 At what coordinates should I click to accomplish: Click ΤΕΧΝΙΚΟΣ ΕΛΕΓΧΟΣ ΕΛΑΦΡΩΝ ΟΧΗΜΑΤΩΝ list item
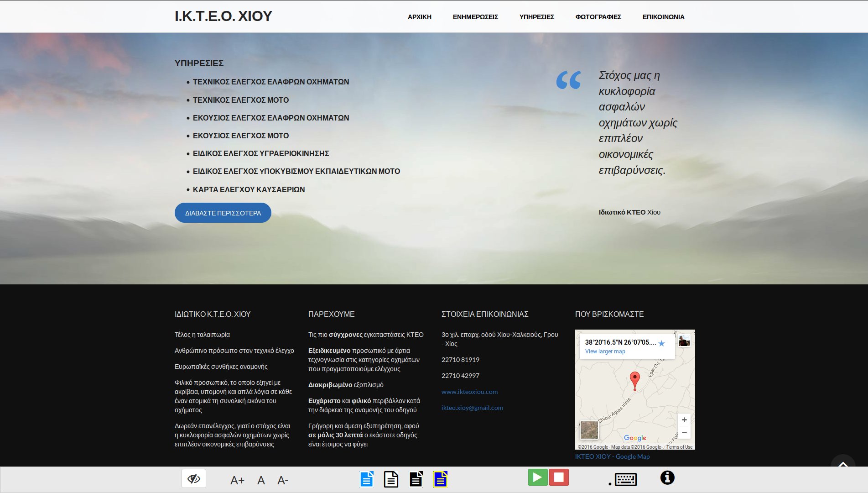(x=271, y=82)
